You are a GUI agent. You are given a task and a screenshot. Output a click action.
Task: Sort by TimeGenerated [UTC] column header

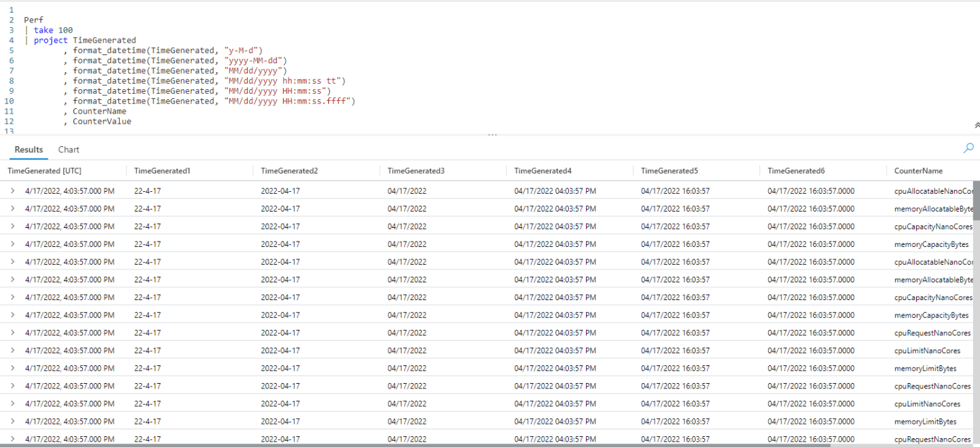point(44,171)
